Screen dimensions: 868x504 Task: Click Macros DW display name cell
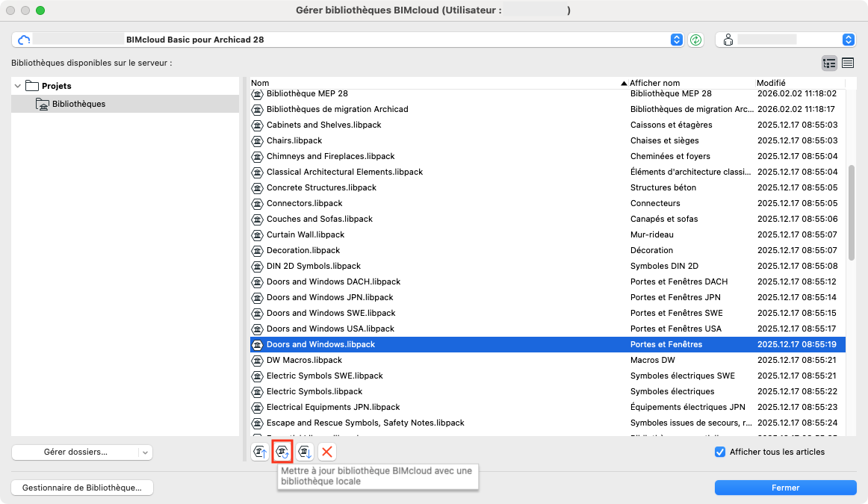click(653, 360)
